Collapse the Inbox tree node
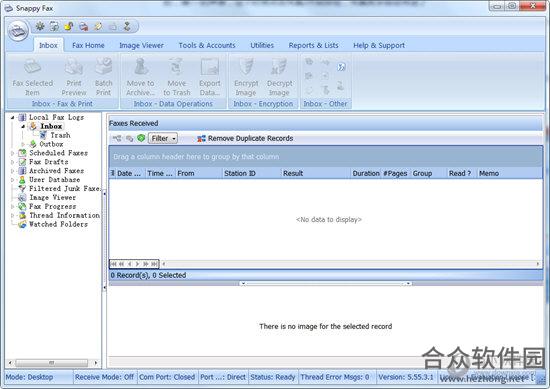 pyautogui.click(x=23, y=126)
